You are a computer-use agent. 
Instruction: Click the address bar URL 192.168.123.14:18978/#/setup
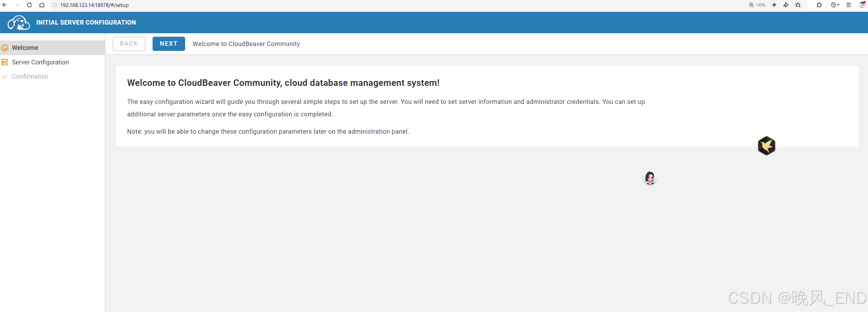click(x=94, y=5)
